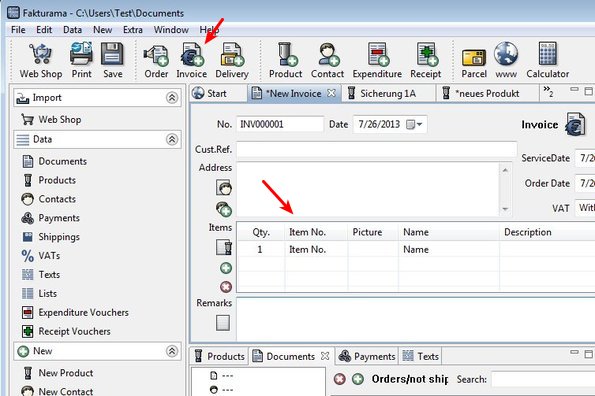Create a new Invoice from toolbar
Screen dimensions: 595x396
(192, 61)
